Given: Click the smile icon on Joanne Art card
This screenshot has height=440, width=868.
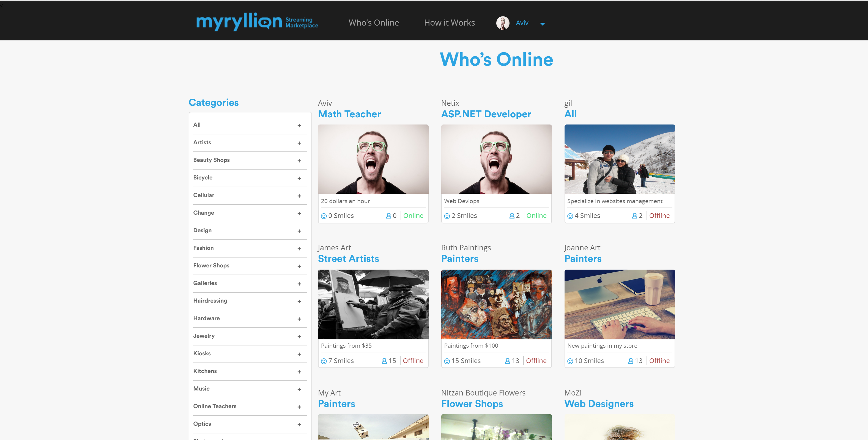Looking at the screenshot, I should (x=570, y=361).
